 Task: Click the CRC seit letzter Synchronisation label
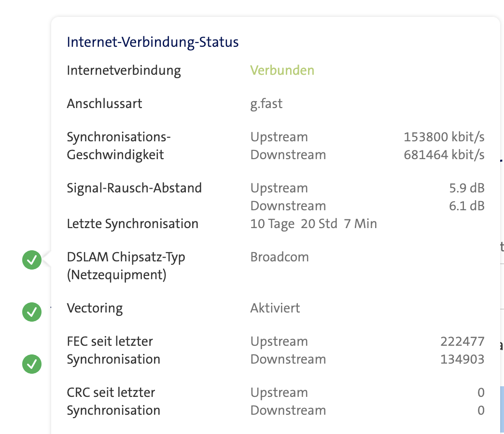pyautogui.click(x=113, y=401)
